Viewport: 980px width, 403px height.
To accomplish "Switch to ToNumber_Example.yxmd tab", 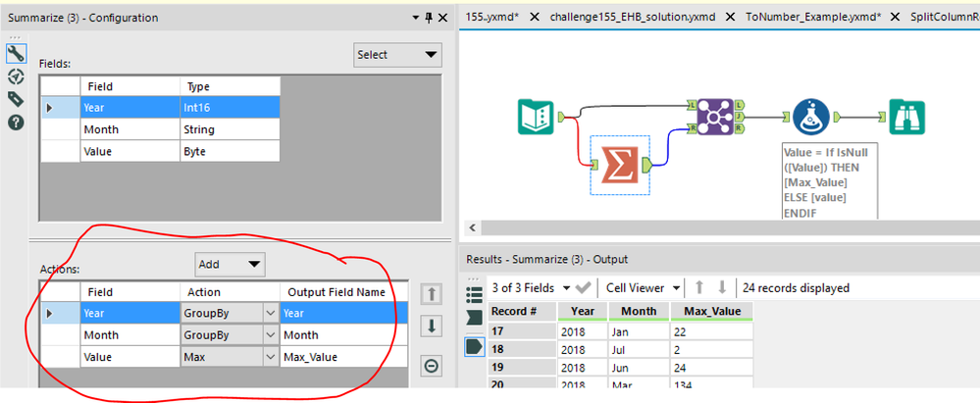I will tap(813, 17).
